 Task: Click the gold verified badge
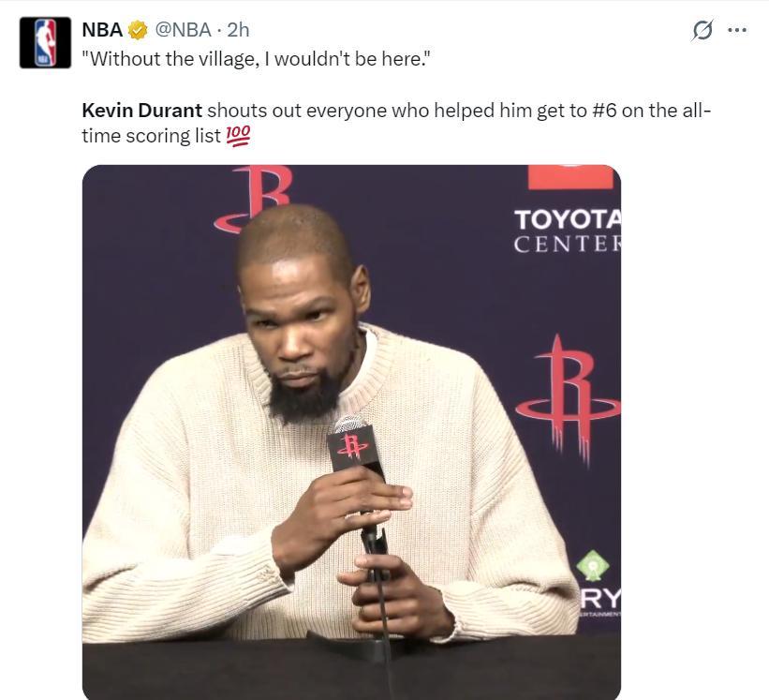(x=139, y=30)
